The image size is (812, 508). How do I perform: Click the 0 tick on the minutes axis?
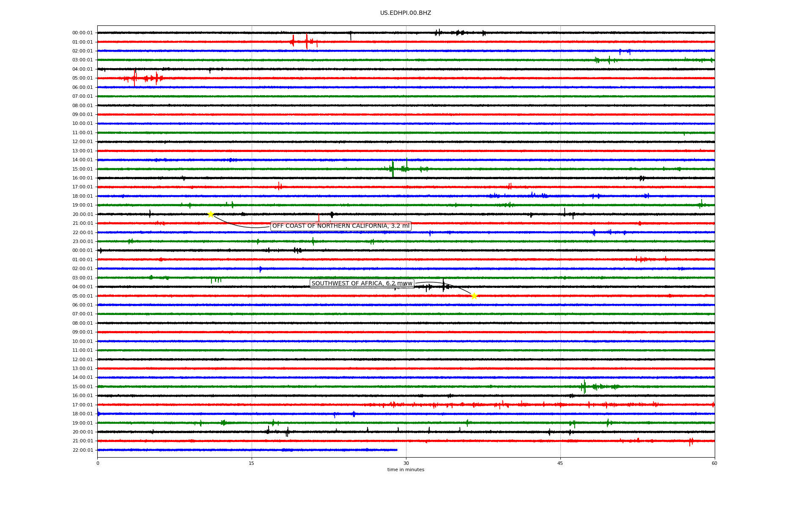click(98, 463)
